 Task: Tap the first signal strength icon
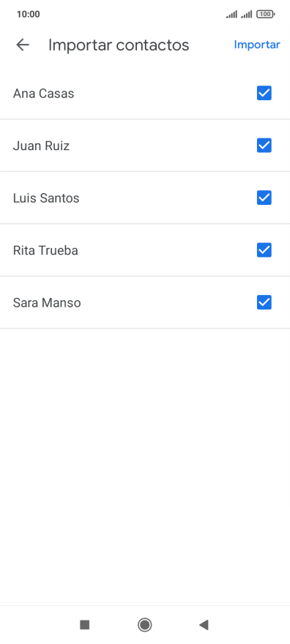click(231, 15)
